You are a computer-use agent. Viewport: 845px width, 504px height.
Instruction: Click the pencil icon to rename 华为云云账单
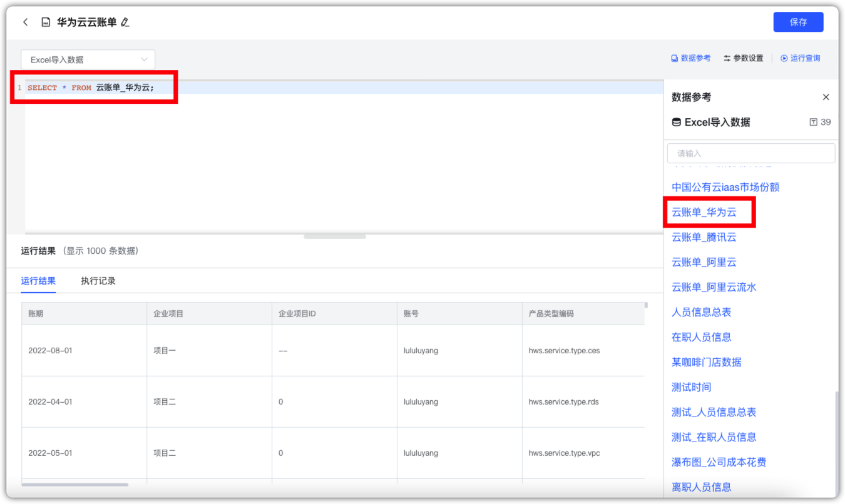point(125,22)
